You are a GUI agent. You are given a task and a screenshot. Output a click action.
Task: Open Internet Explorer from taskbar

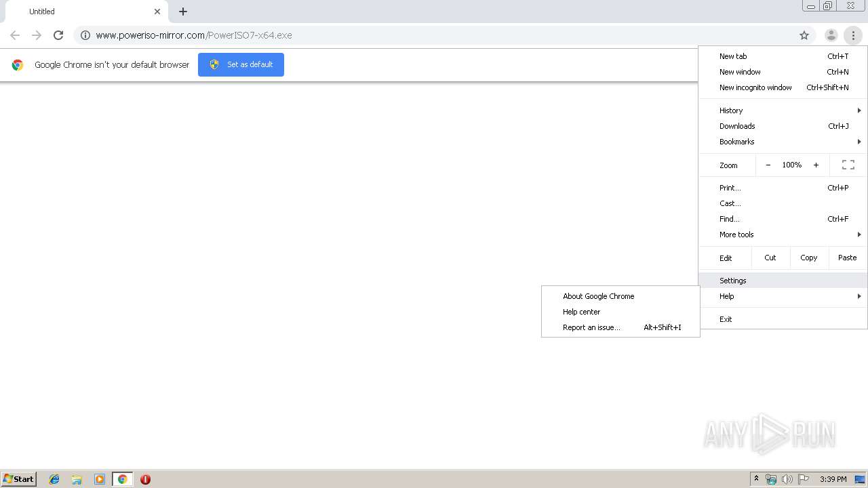tap(54, 479)
